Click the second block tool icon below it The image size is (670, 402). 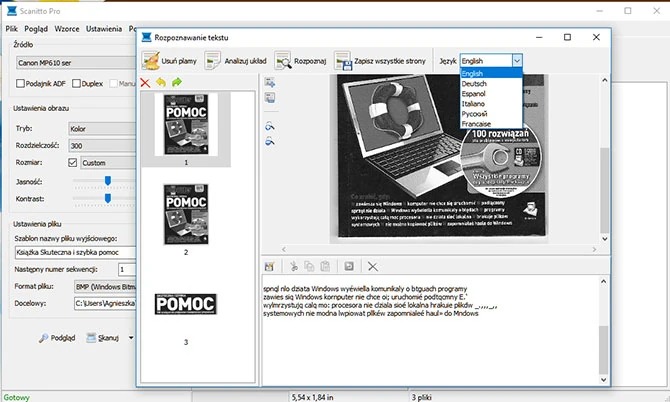[270, 98]
